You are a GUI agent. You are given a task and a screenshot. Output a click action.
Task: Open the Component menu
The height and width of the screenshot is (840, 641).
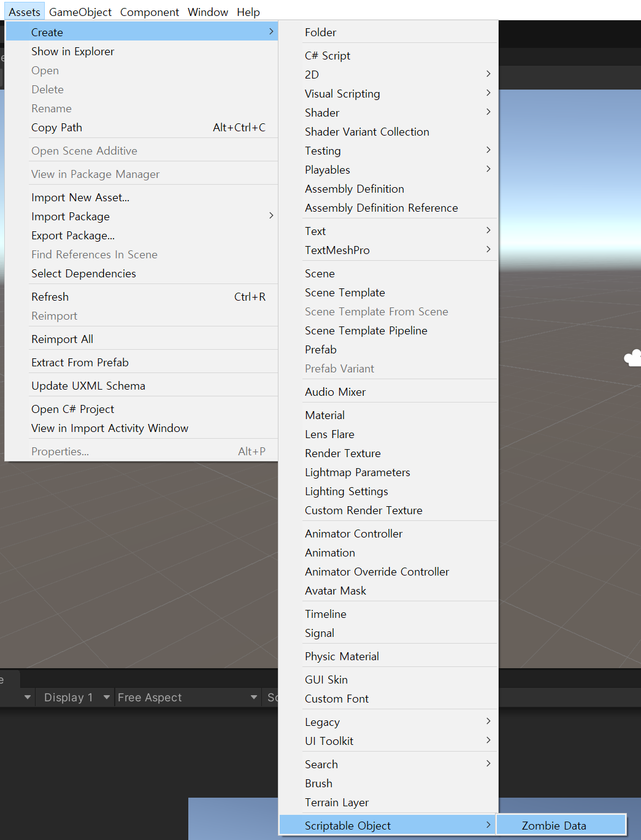click(149, 12)
